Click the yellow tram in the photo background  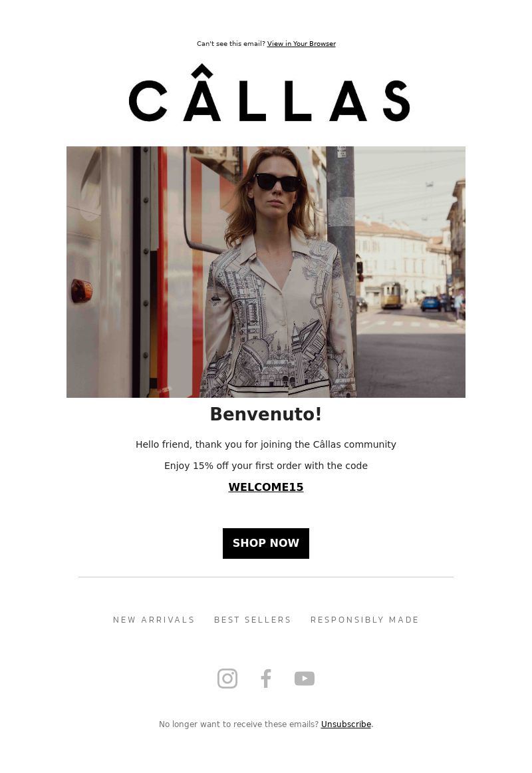tap(392, 295)
